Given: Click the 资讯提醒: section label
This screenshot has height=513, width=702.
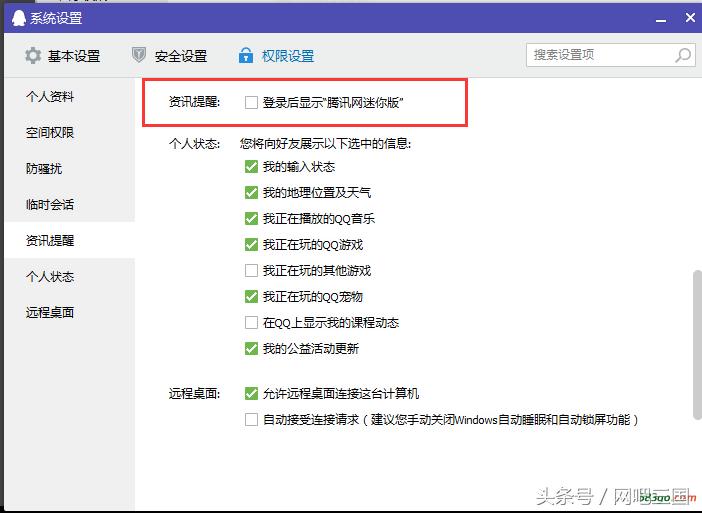Looking at the screenshot, I should tap(194, 102).
